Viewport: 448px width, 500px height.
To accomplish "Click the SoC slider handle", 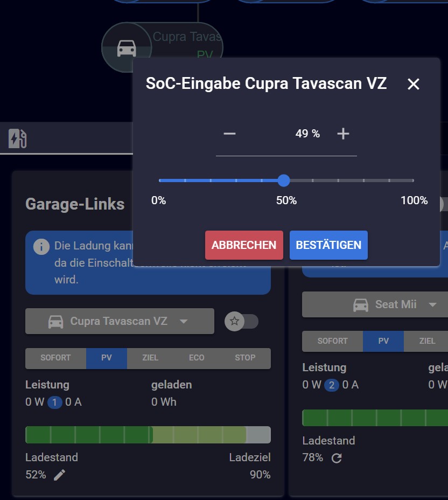I will (284, 180).
